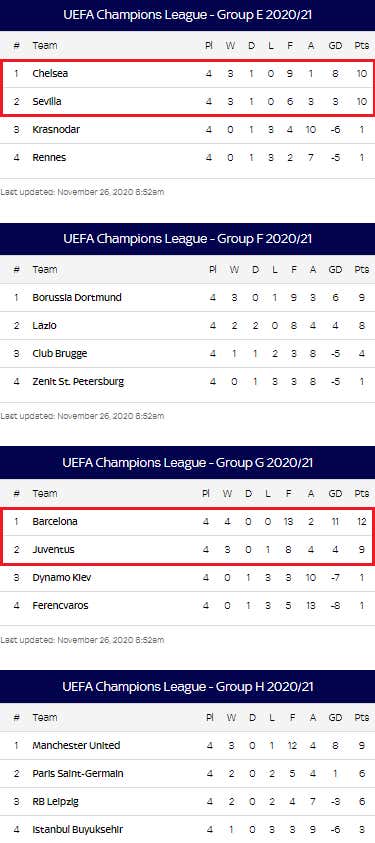Image resolution: width=375 pixels, height=843 pixels.
Task: Click Barcelona in the Group G table
Action: [55, 521]
